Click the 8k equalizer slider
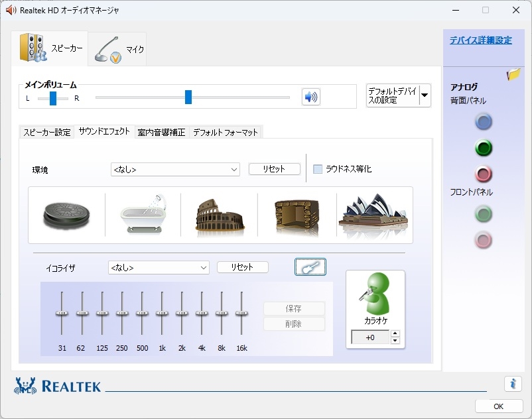Image resolution: width=532 pixels, height=419 pixels. click(x=222, y=313)
